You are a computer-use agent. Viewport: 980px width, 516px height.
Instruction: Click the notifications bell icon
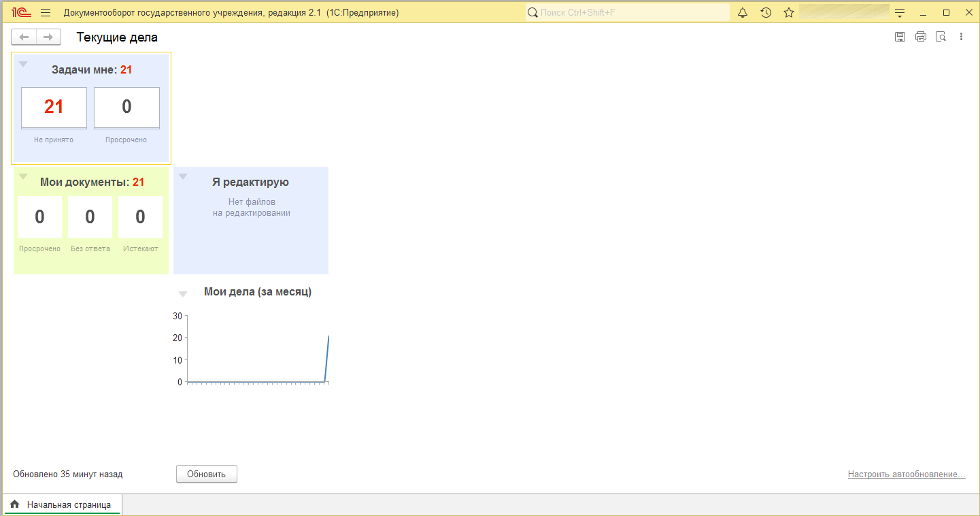click(x=743, y=13)
